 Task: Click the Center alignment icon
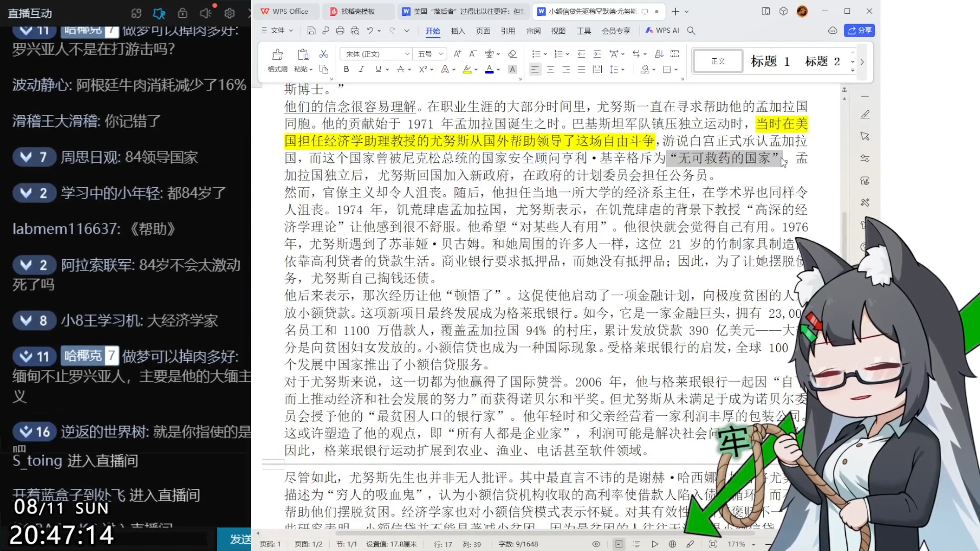pyautogui.click(x=550, y=69)
